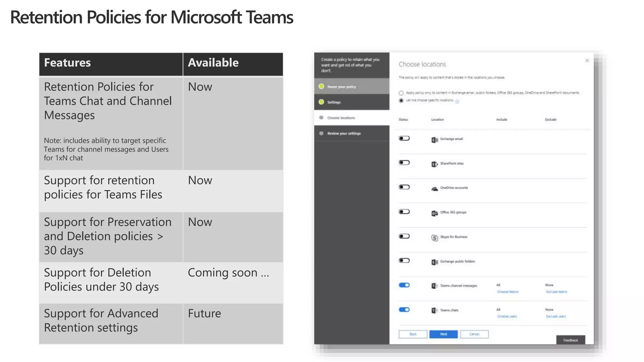Click 'Future' availability cell
This screenshot has height=362, width=644.
(x=233, y=324)
